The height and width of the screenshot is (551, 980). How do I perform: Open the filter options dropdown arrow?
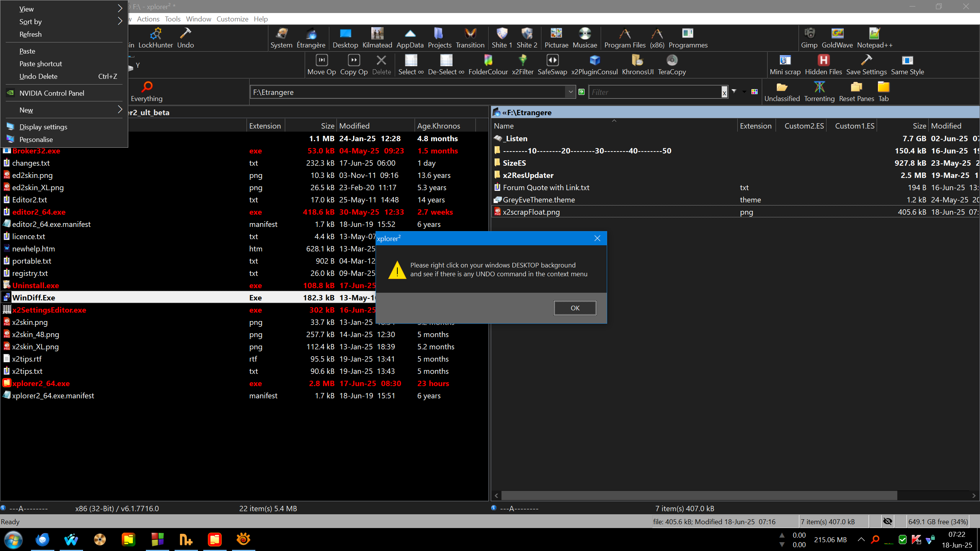[x=744, y=92]
